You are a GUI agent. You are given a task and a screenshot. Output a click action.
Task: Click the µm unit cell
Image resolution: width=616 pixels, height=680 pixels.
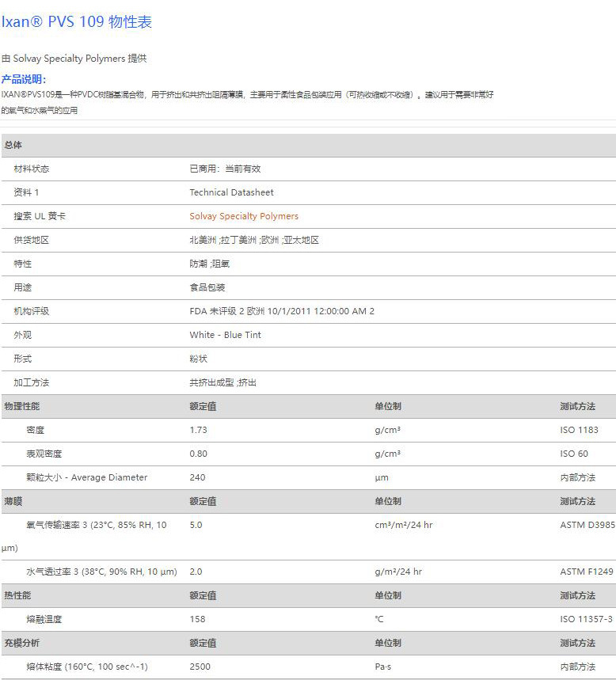382,477
